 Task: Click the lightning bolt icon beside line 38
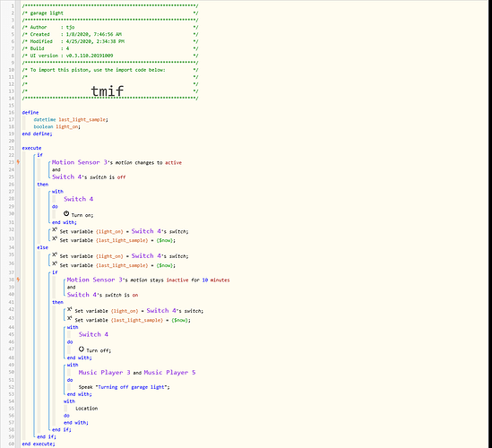(18, 280)
